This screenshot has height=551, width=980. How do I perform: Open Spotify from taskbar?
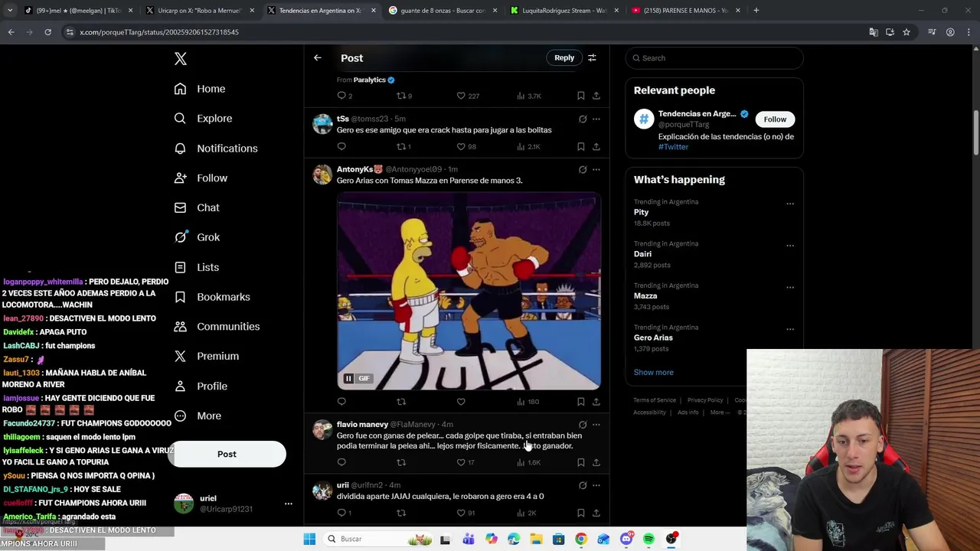click(x=648, y=539)
